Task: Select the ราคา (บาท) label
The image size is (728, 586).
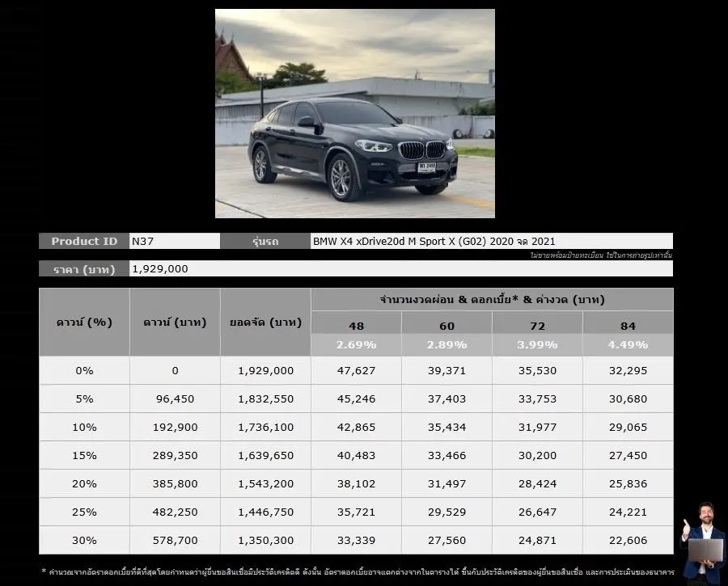Action: point(84,268)
